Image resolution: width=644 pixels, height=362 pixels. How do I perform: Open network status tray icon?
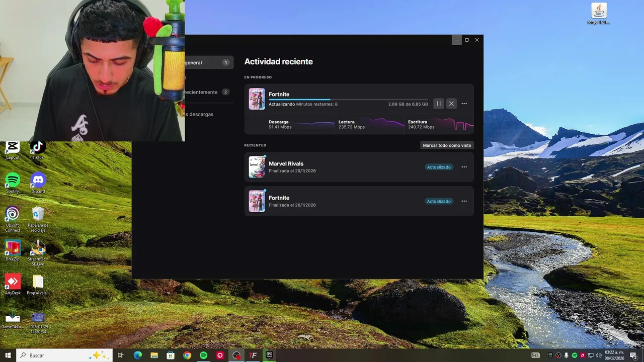[x=591, y=355]
